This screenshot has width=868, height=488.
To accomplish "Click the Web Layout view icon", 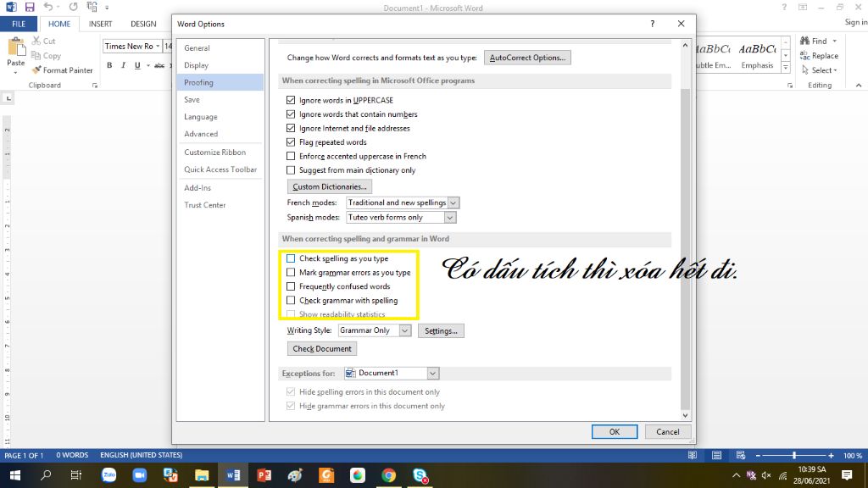I will coord(741,455).
